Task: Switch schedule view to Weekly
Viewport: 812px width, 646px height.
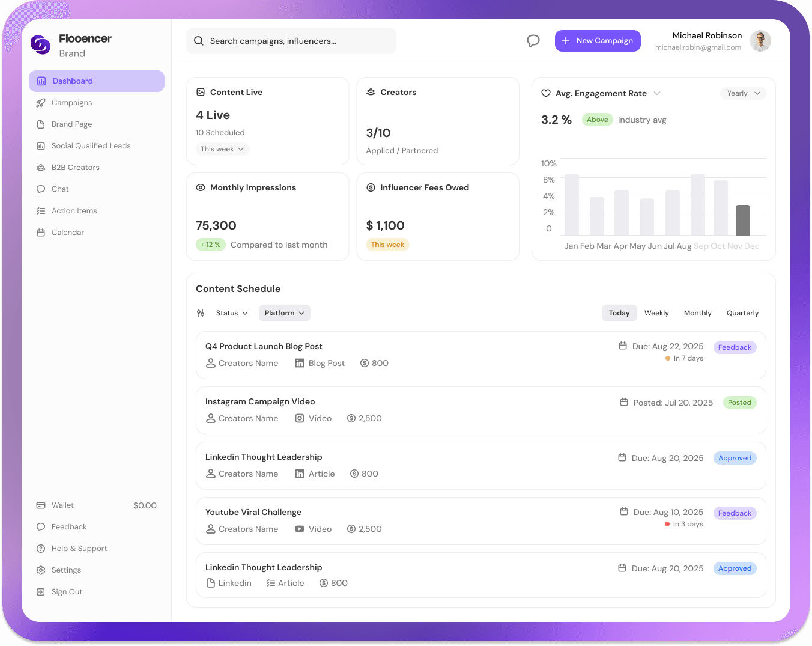Action: pos(656,313)
